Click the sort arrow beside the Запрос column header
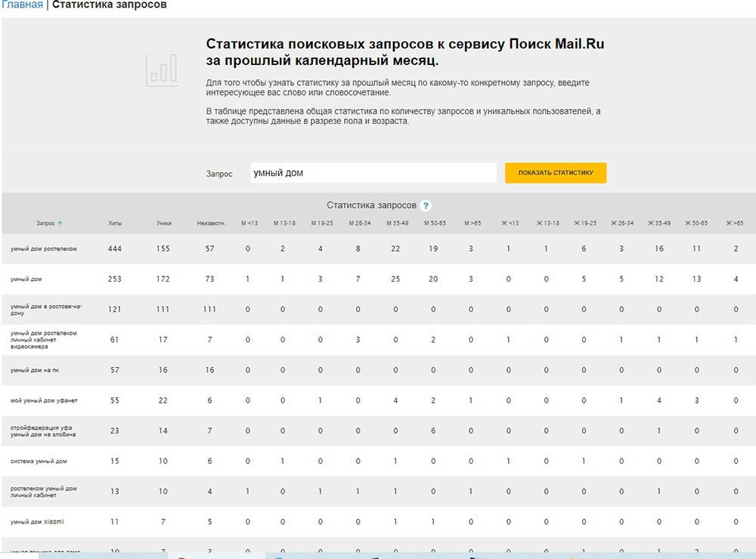Image resolution: width=756 pixels, height=559 pixels. pyautogui.click(x=60, y=223)
